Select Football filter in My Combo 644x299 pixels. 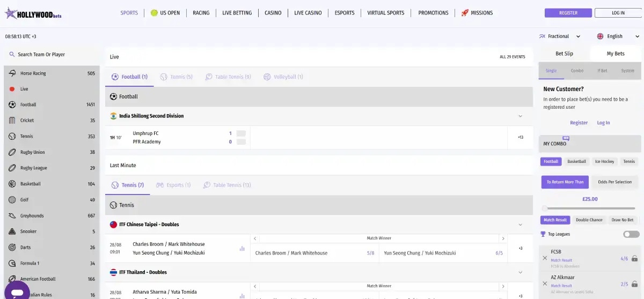tap(551, 161)
